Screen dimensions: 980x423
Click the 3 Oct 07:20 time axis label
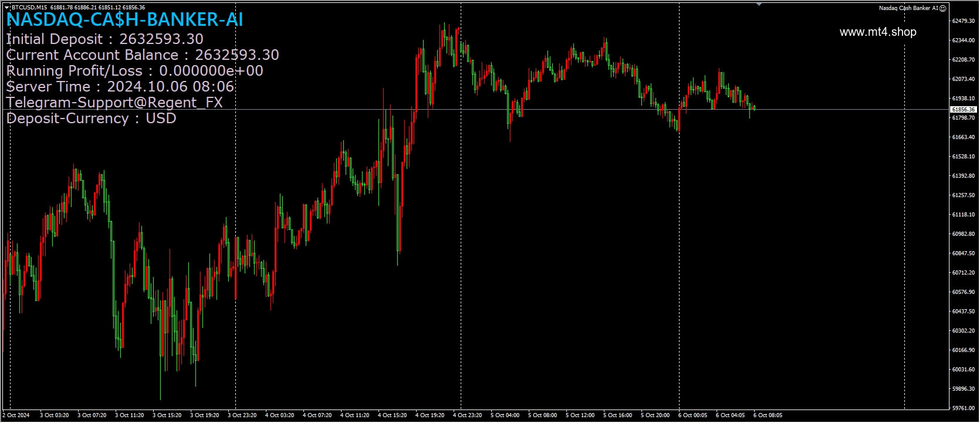point(92,415)
